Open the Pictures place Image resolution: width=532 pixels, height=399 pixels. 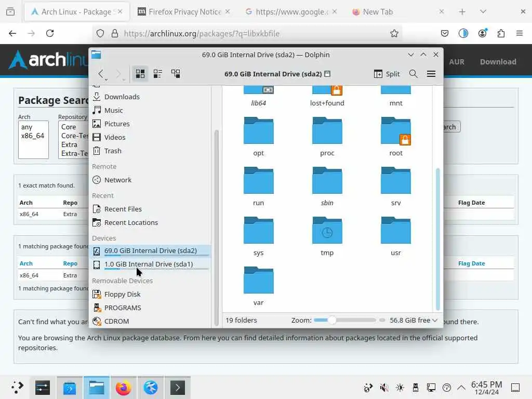(151, 124)
